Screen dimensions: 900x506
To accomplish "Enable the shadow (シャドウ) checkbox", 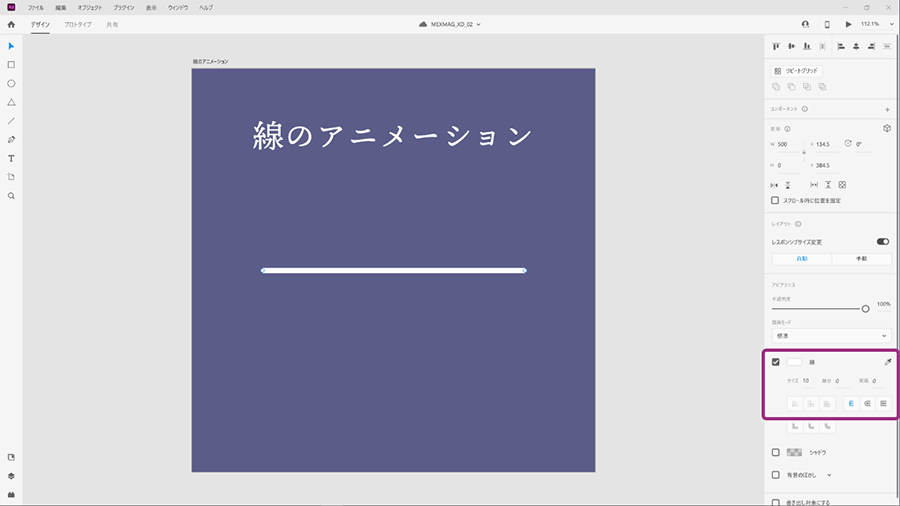I will (x=775, y=453).
